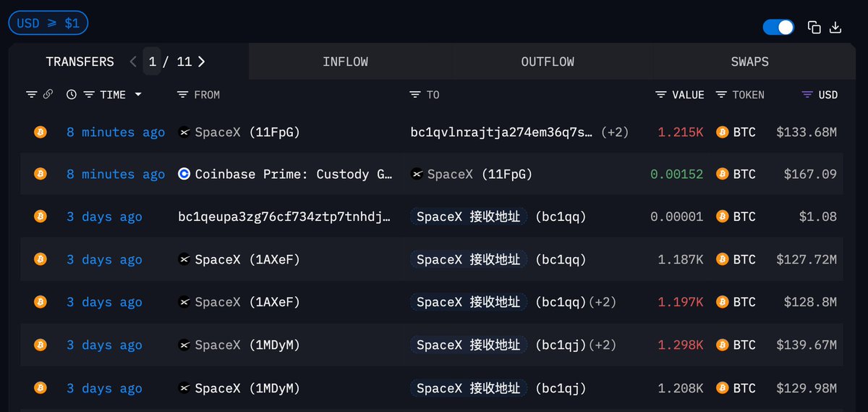Click the Coinbase Prime logo icon

pyautogui.click(x=184, y=175)
